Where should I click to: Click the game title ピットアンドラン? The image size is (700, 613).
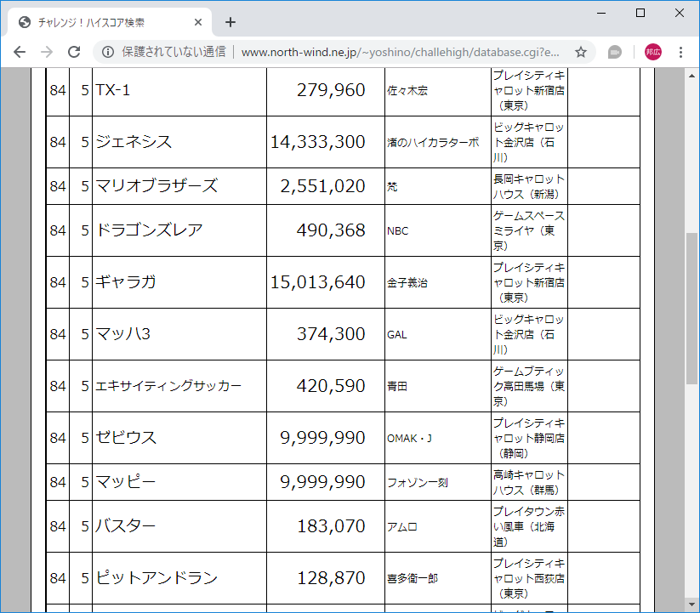(x=157, y=578)
